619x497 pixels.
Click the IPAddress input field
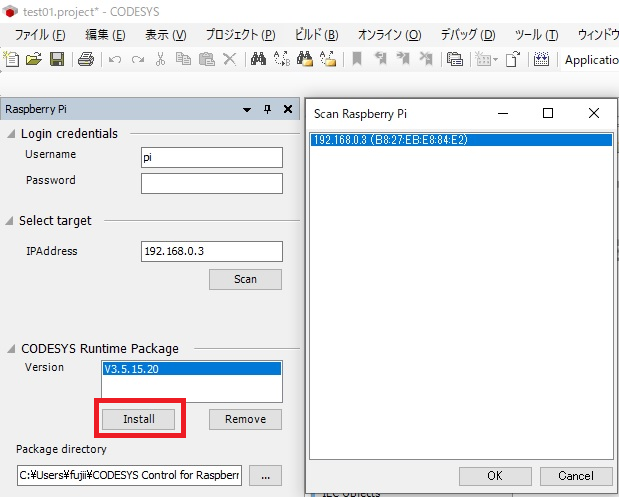(212, 251)
